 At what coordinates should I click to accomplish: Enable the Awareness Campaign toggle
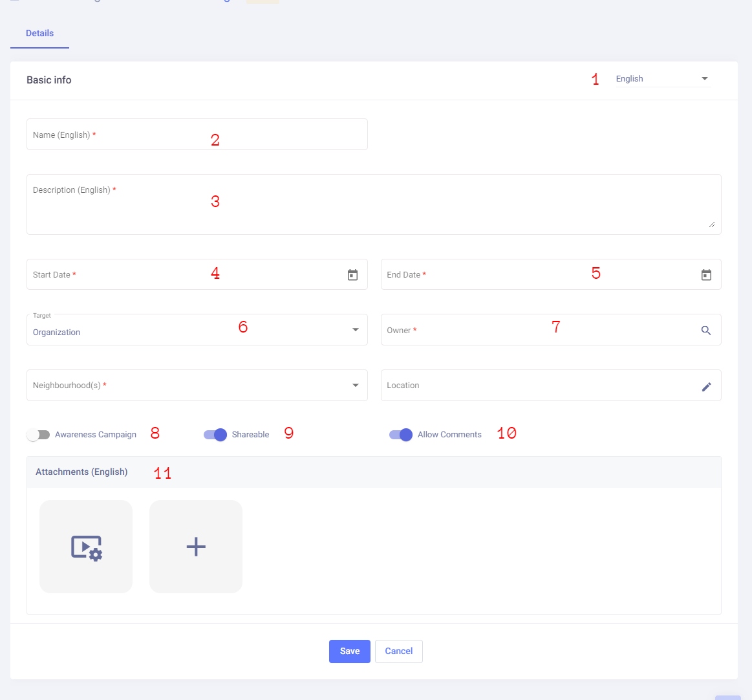(x=38, y=435)
